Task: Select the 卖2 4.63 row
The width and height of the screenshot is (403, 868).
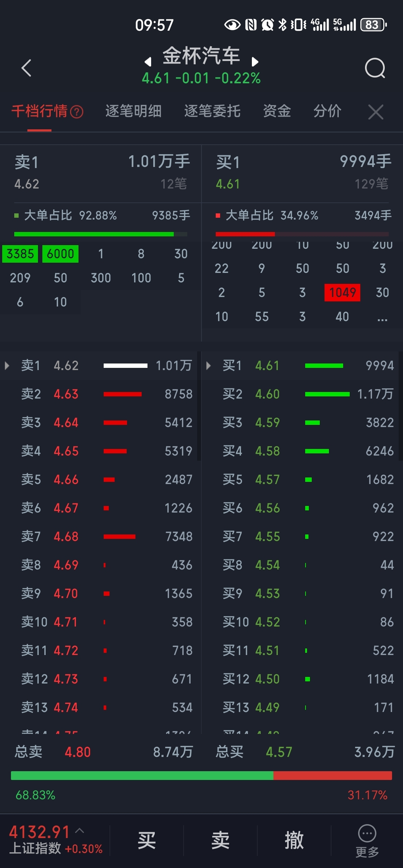Action: click(101, 394)
